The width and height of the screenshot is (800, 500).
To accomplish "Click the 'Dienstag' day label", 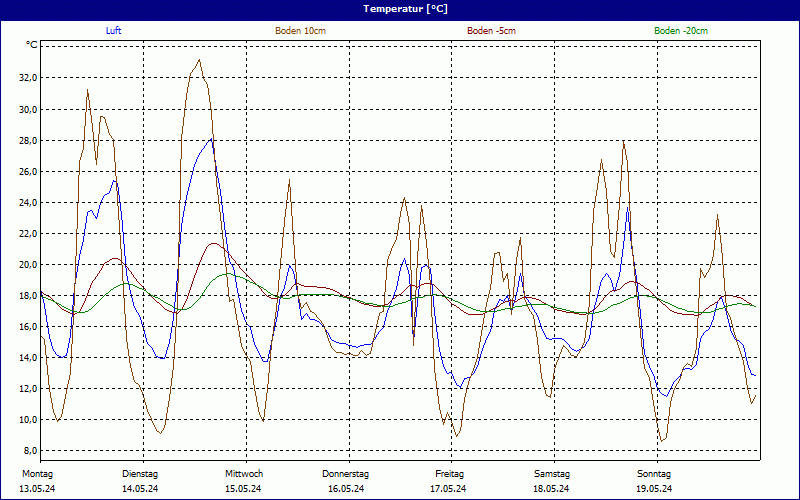I will 140,474.
